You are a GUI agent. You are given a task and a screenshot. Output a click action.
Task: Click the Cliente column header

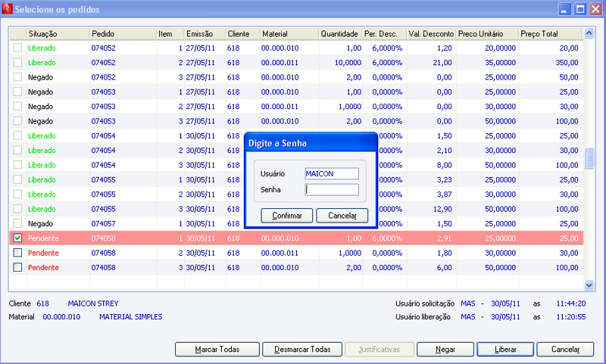tap(242, 34)
